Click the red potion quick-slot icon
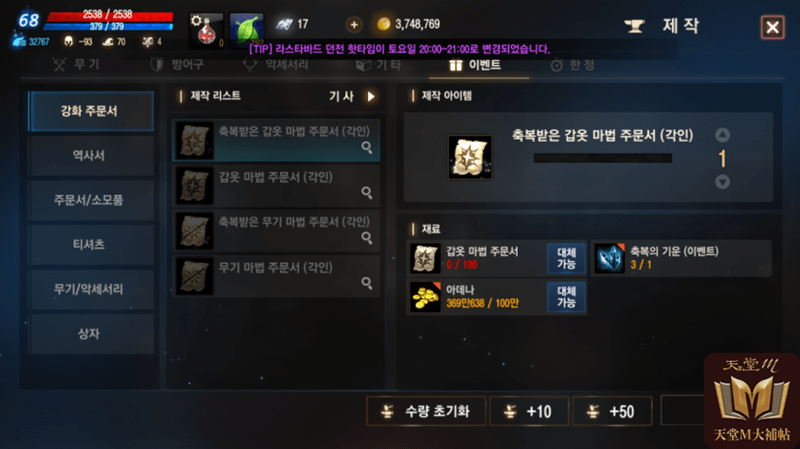 coord(206,30)
